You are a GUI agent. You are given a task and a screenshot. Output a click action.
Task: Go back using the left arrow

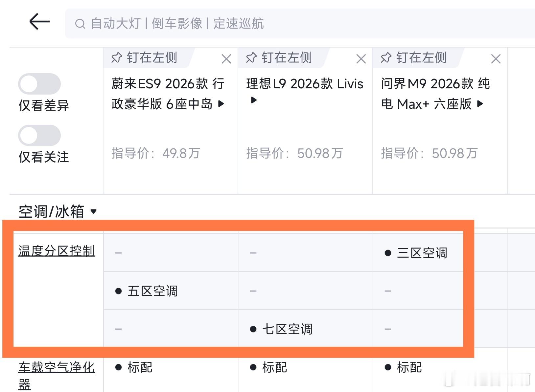click(39, 22)
